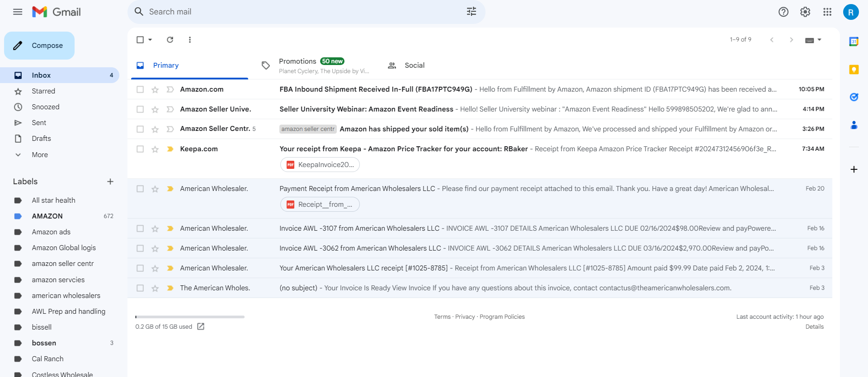
Task: Star the Amazon Seller University email
Action: pos(155,109)
